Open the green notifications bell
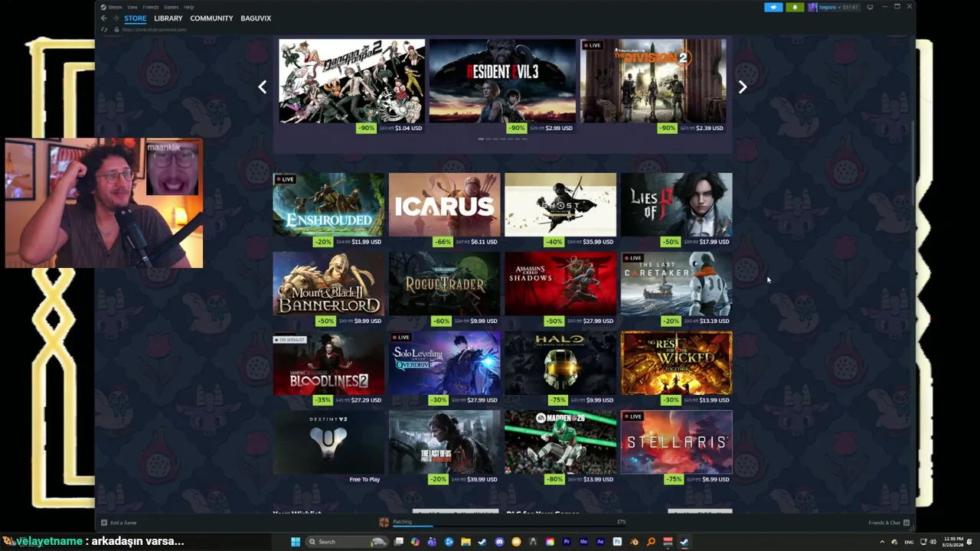This screenshot has height=551, width=980. click(795, 7)
